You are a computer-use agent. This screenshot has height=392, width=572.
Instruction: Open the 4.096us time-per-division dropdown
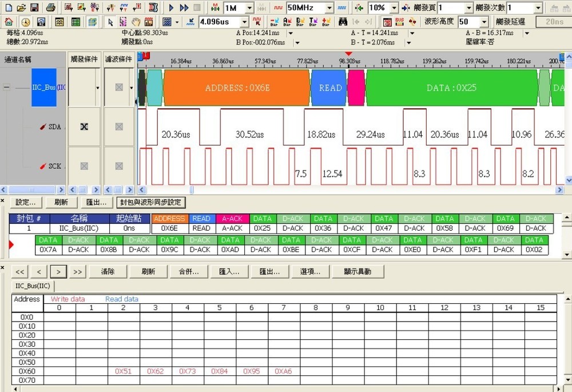[245, 22]
